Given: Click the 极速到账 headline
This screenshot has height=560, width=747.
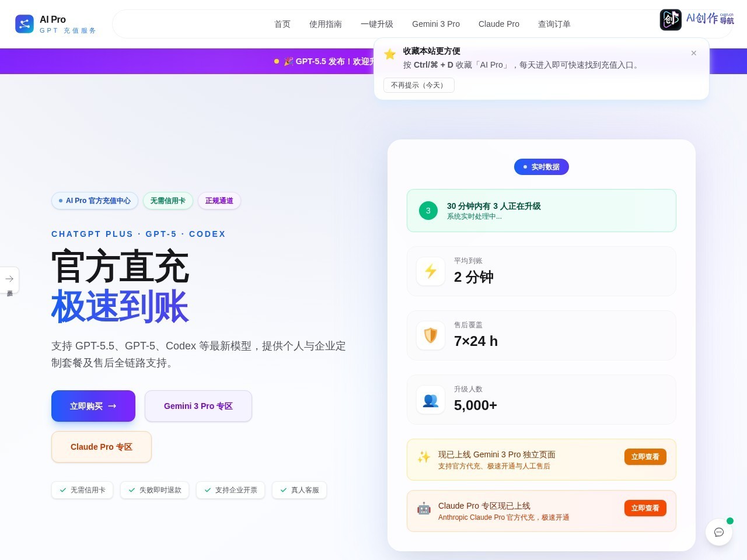Looking at the screenshot, I should tap(120, 306).
